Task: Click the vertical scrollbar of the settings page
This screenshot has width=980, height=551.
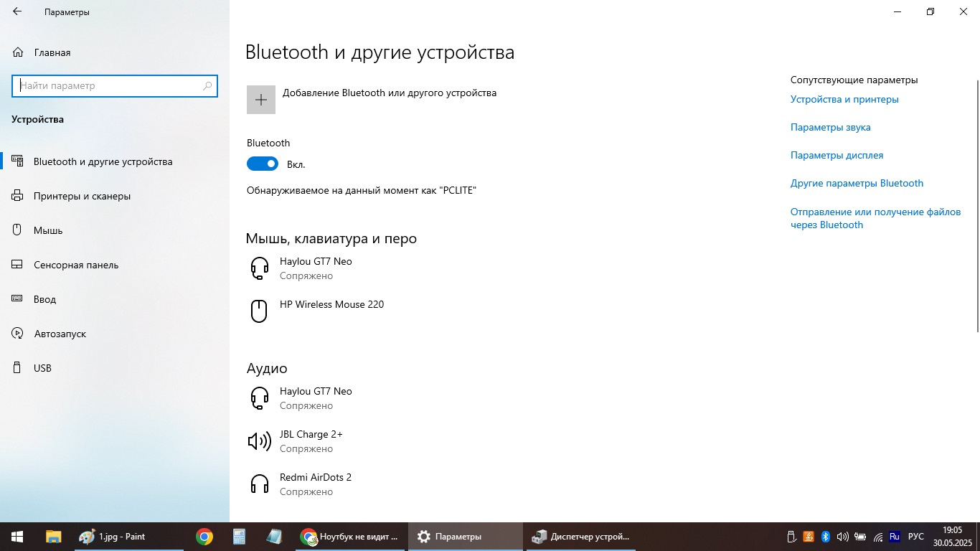Action: [x=976, y=204]
